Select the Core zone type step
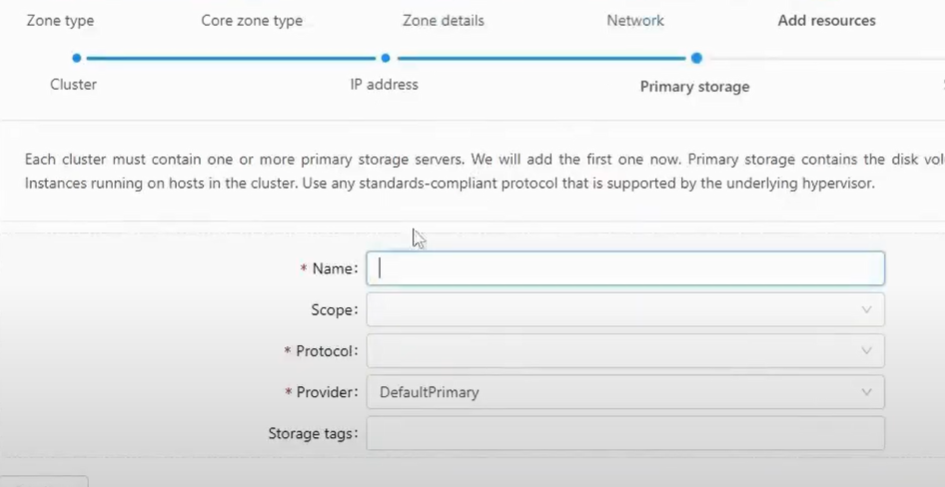 click(252, 20)
